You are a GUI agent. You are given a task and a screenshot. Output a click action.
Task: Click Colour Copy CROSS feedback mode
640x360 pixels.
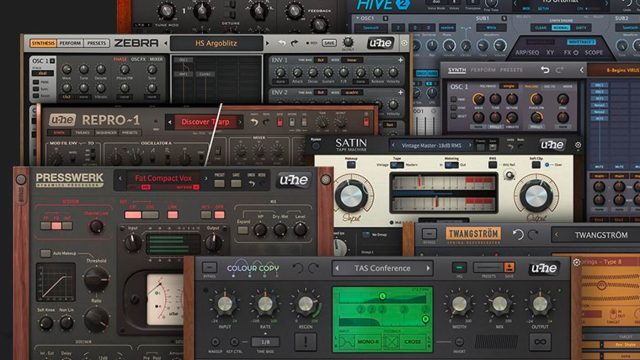click(x=412, y=342)
